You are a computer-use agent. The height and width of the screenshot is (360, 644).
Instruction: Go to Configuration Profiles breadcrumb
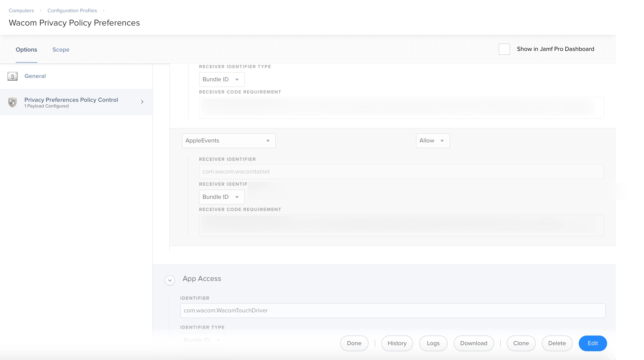(x=72, y=10)
